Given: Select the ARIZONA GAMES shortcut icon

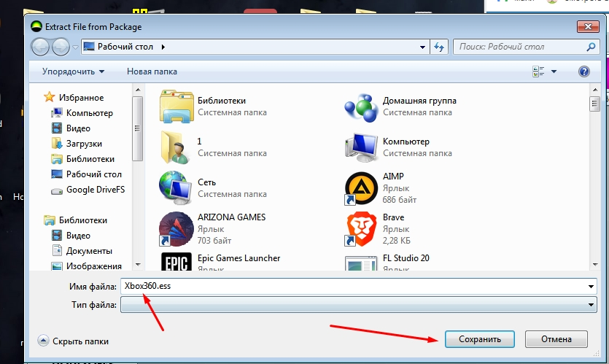Looking at the screenshot, I should (x=177, y=229).
